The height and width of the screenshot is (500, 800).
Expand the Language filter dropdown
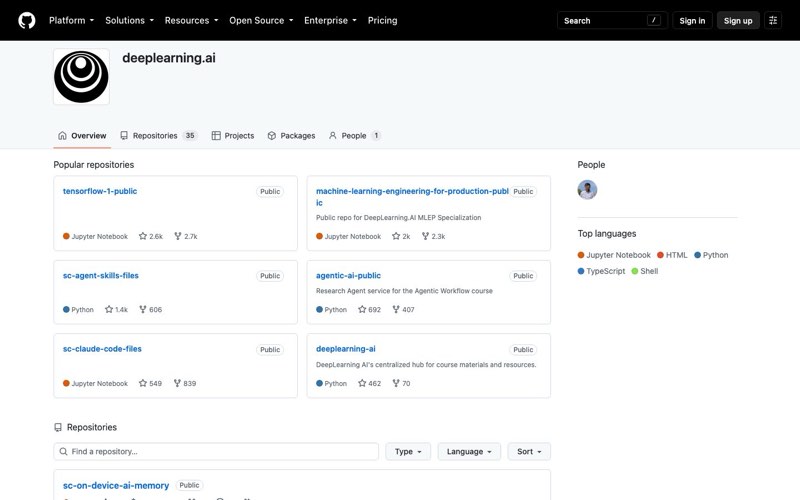469,452
